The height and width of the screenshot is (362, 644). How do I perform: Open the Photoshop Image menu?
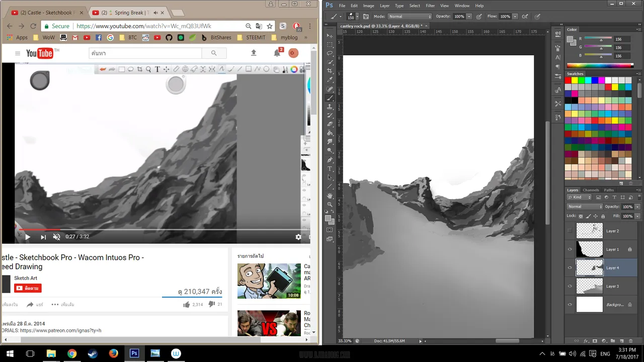click(x=368, y=6)
